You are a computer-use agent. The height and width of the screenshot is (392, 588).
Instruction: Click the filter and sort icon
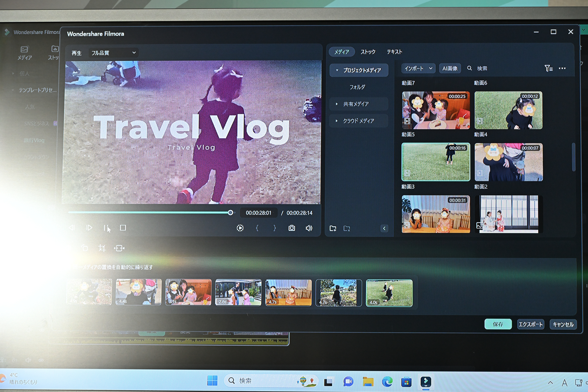pyautogui.click(x=548, y=68)
